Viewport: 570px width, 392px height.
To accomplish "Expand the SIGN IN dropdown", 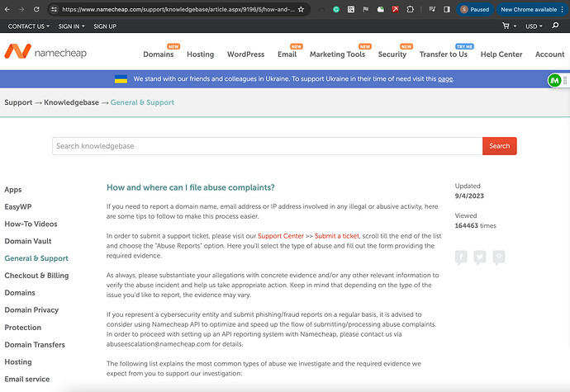I will point(72,26).
